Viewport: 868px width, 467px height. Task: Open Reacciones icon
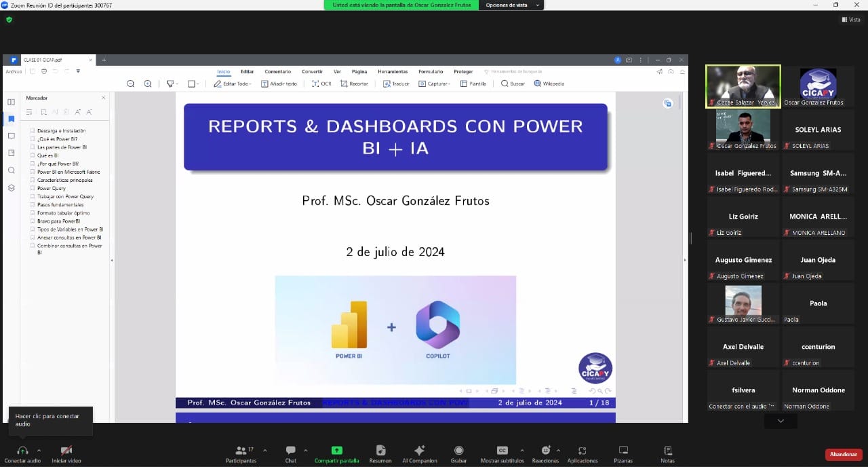pyautogui.click(x=545, y=451)
